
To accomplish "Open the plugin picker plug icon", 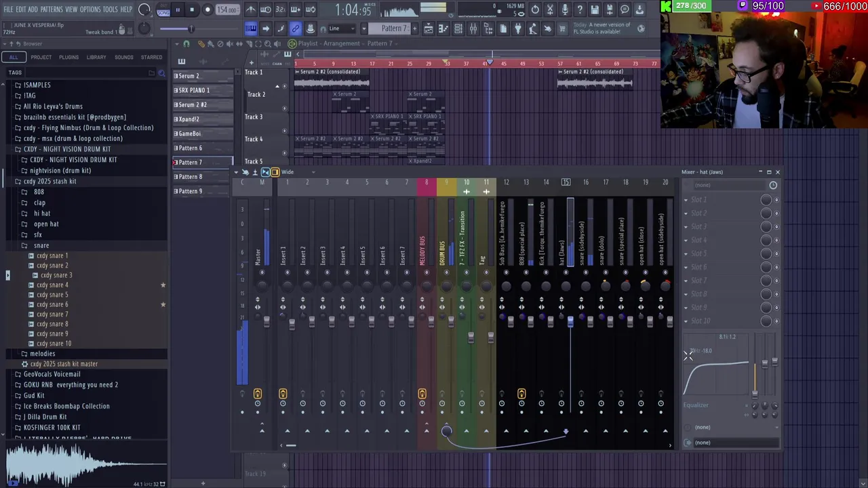I will point(517,28).
